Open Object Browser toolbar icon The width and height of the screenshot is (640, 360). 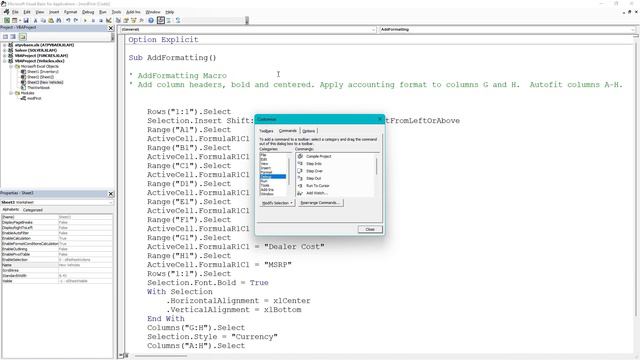click(x=134, y=20)
